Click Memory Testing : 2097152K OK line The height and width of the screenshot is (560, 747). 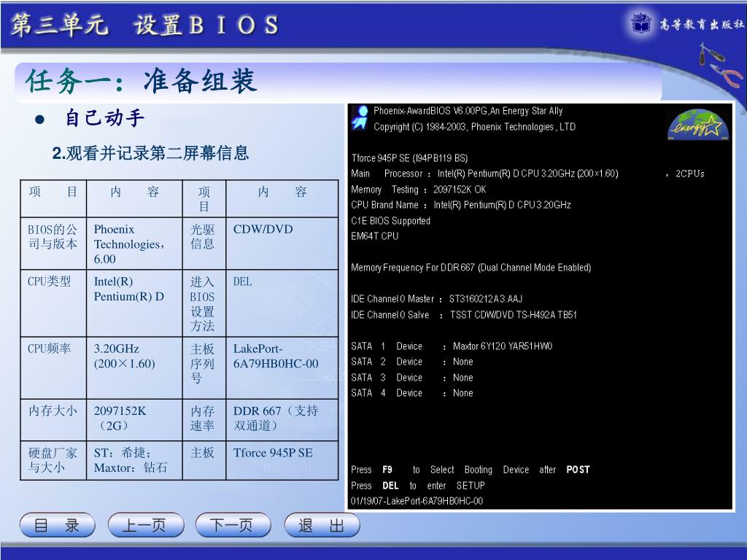(x=418, y=189)
